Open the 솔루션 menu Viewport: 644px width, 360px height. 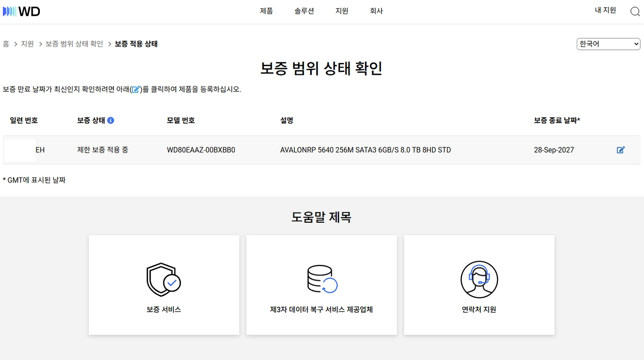pyautogui.click(x=304, y=11)
